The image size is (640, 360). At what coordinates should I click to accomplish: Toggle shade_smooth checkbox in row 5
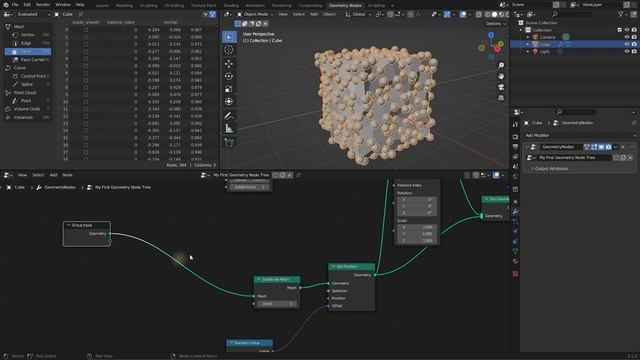click(x=86, y=66)
